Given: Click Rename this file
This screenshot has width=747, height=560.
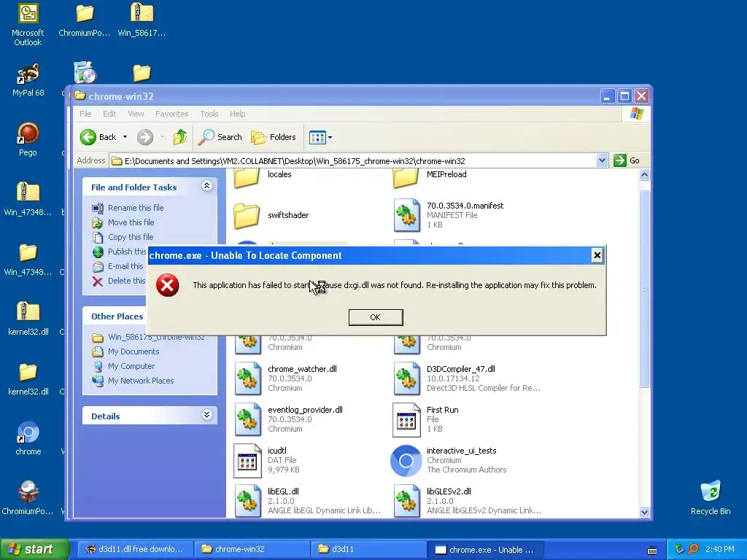Looking at the screenshot, I should coord(135,208).
